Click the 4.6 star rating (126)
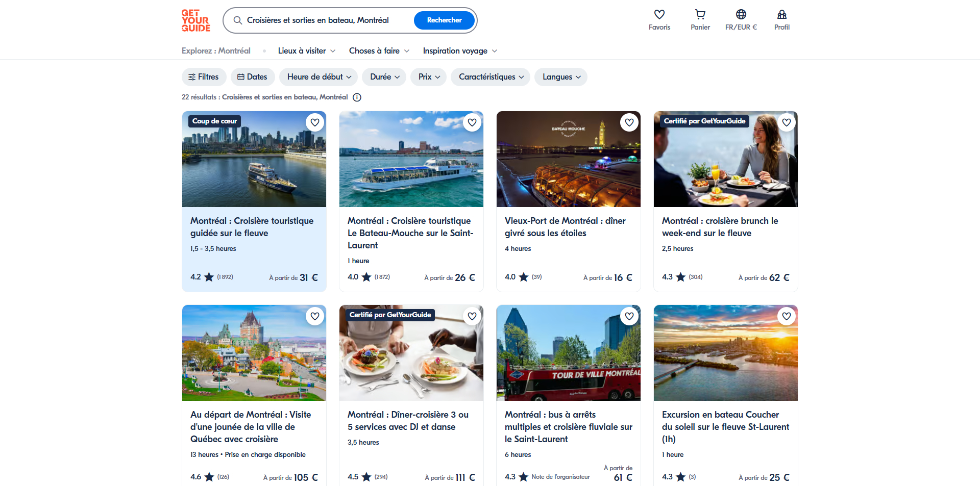Viewport: 980px width, 486px height. point(210,477)
